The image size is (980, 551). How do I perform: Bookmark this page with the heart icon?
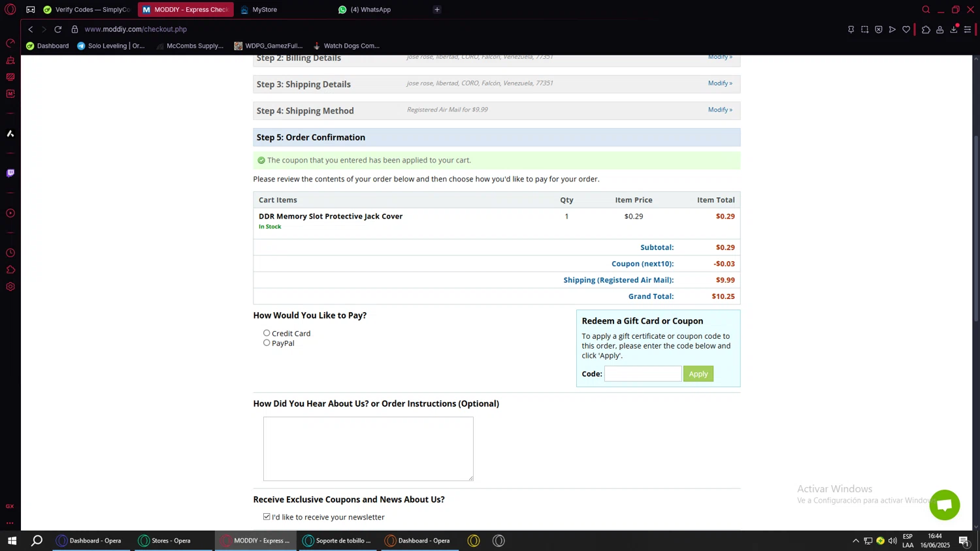906,29
